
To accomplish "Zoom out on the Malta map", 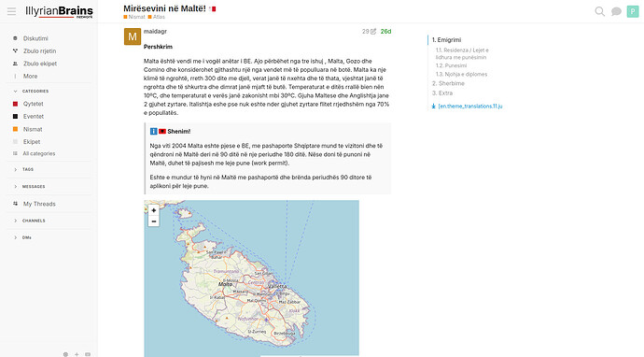I will click(154, 221).
